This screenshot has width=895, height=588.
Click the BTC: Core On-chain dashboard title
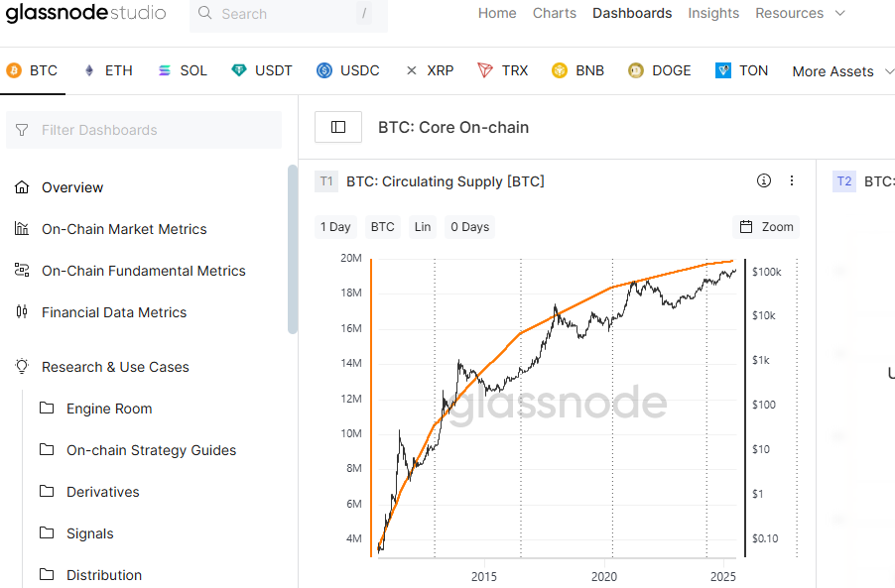tap(453, 127)
